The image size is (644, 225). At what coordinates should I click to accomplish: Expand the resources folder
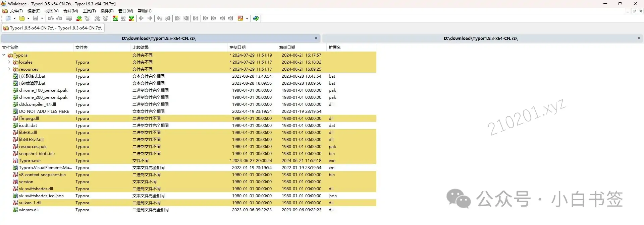click(9, 69)
